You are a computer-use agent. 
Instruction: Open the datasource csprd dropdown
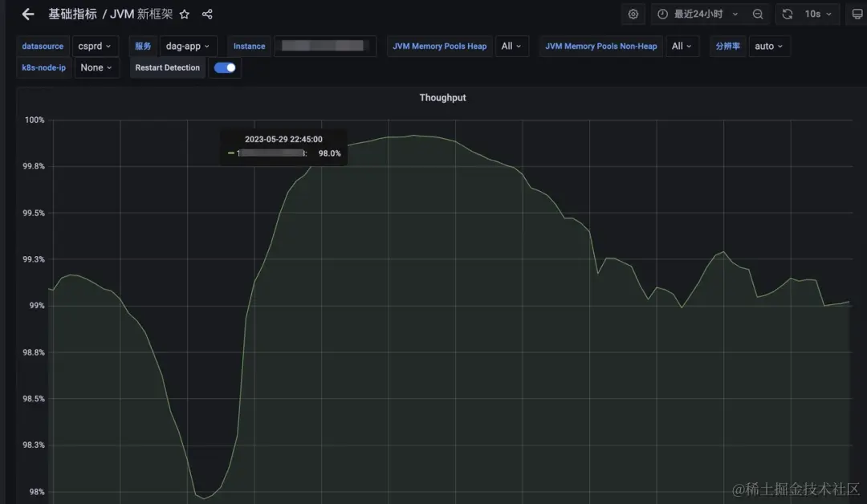(x=95, y=46)
